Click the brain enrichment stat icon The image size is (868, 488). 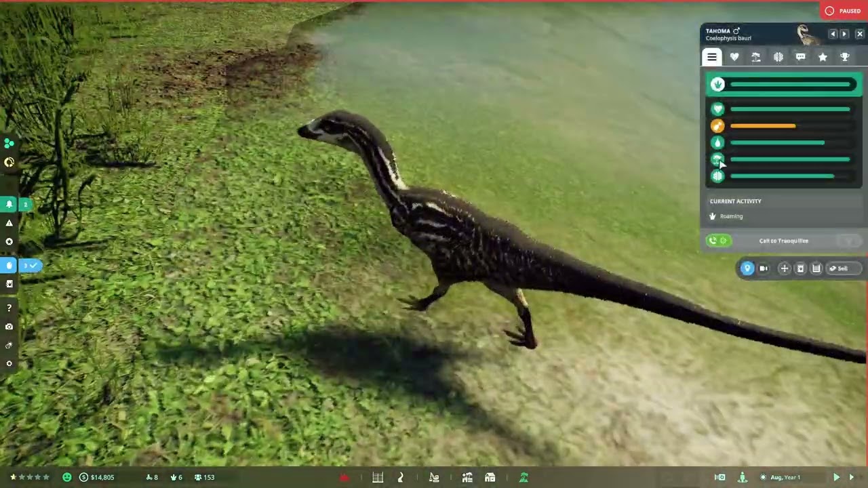tap(717, 176)
